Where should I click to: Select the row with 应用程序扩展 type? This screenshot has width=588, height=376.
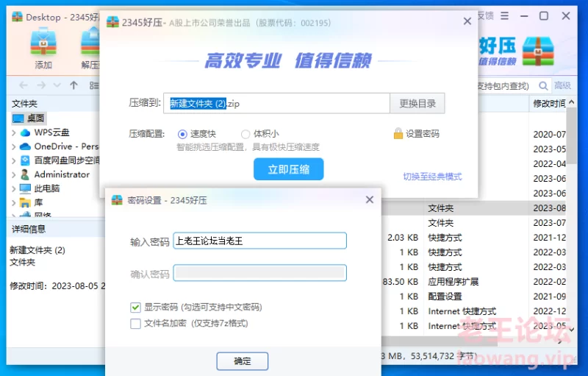(x=474, y=282)
